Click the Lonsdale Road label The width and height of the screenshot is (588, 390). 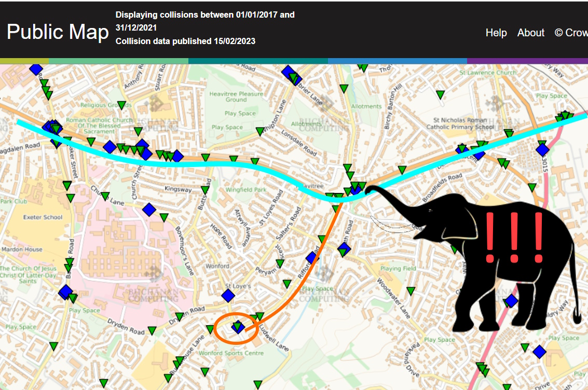click(x=299, y=143)
